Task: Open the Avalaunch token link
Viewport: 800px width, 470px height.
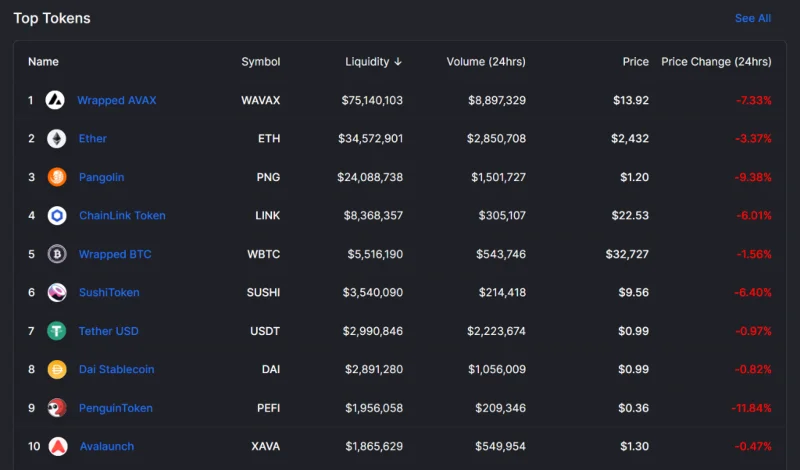Action: point(107,447)
